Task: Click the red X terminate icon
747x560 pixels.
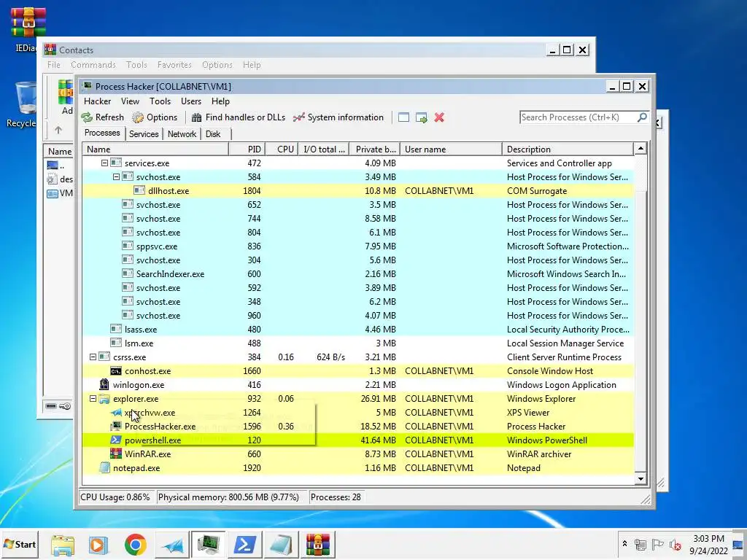Action: [439, 117]
